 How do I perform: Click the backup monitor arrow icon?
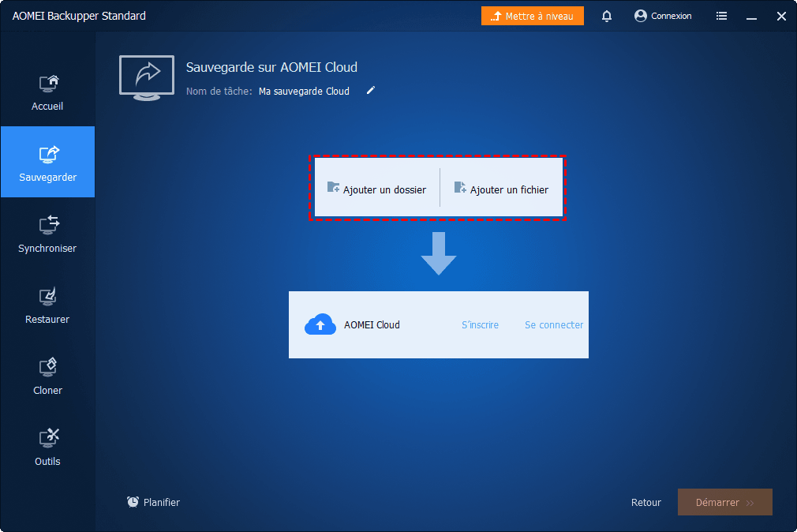(147, 78)
